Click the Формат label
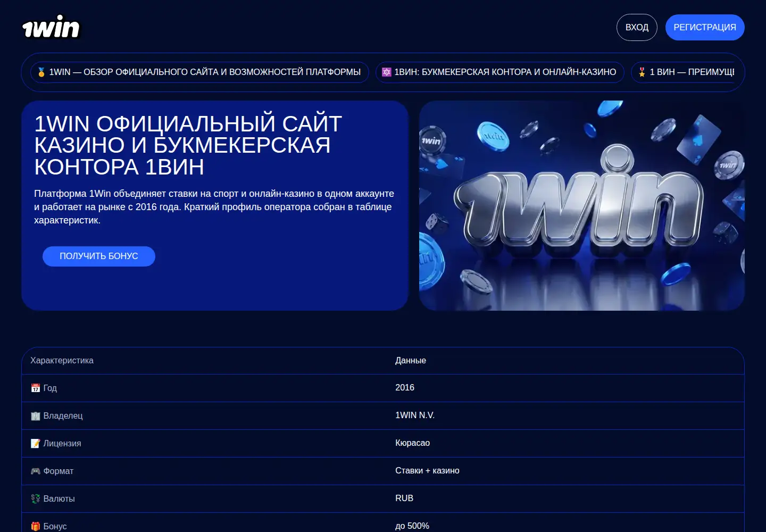This screenshot has height=532, width=766. pyautogui.click(x=59, y=471)
